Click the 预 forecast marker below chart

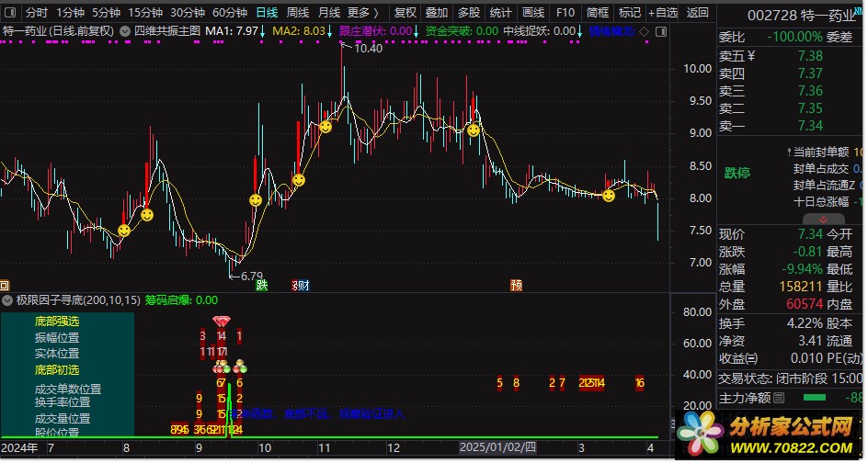516,286
